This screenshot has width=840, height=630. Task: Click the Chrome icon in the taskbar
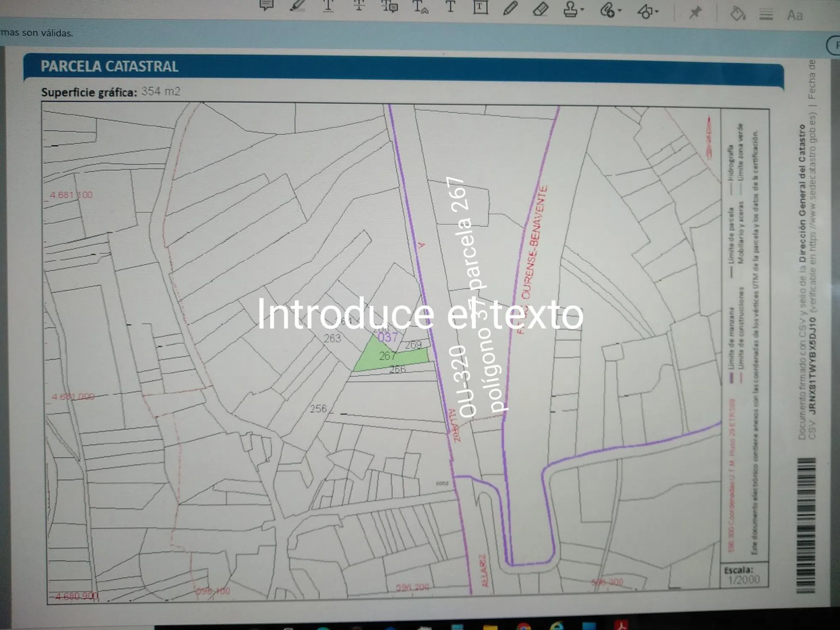tap(523, 627)
